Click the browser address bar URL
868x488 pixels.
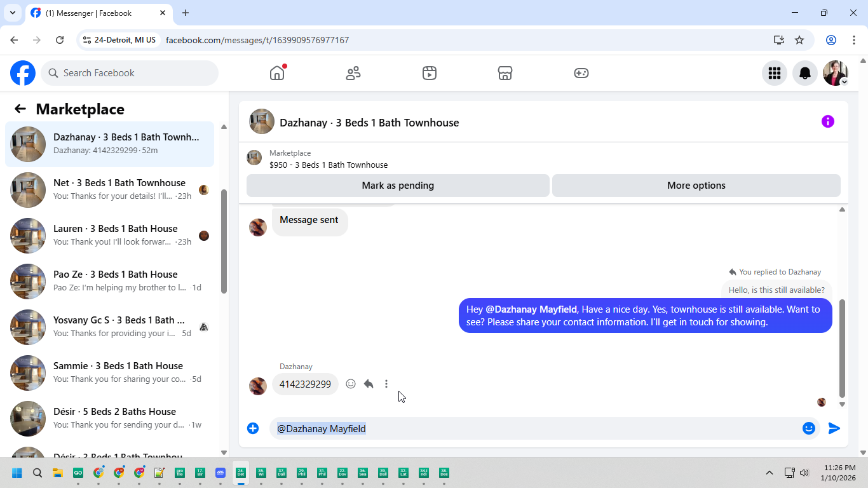point(257,40)
